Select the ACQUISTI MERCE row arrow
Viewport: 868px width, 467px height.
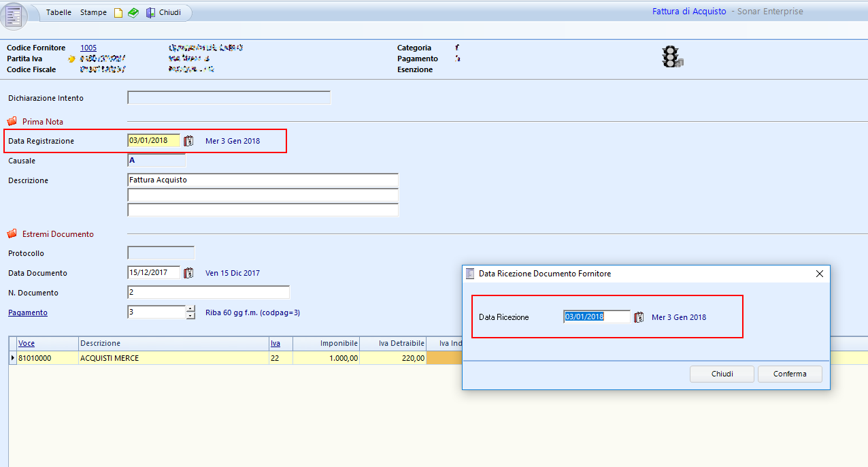(x=13, y=358)
